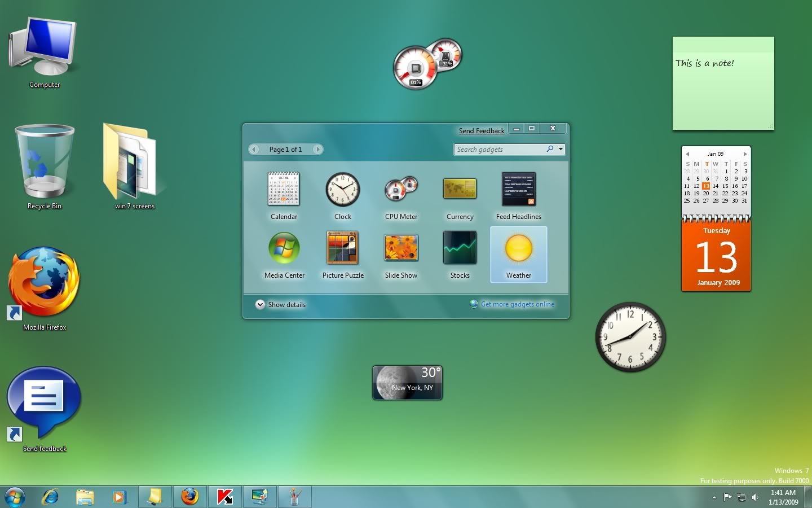Click the Firefox taskbar button
This screenshot has height=508, width=812.
[x=189, y=497]
